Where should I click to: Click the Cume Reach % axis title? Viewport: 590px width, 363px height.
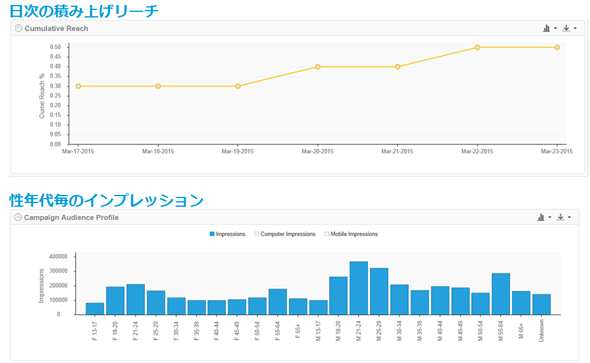(x=42, y=96)
